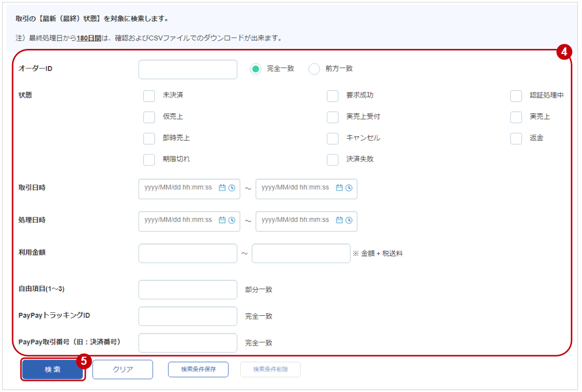This screenshot has height=392, width=582.
Task: Open calendar icon in 取引日時 start field
Action: point(222,188)
